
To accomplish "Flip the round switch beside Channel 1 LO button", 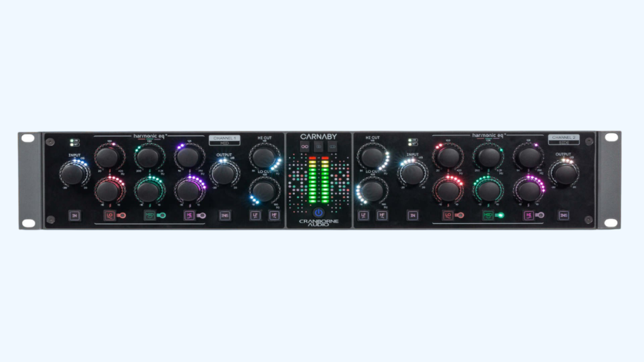I will (122, 216).
